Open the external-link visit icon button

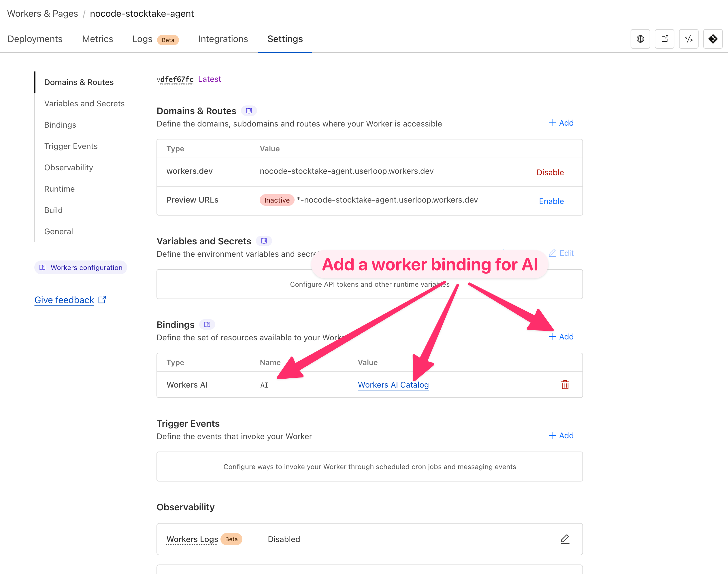(x=665, y=39)
